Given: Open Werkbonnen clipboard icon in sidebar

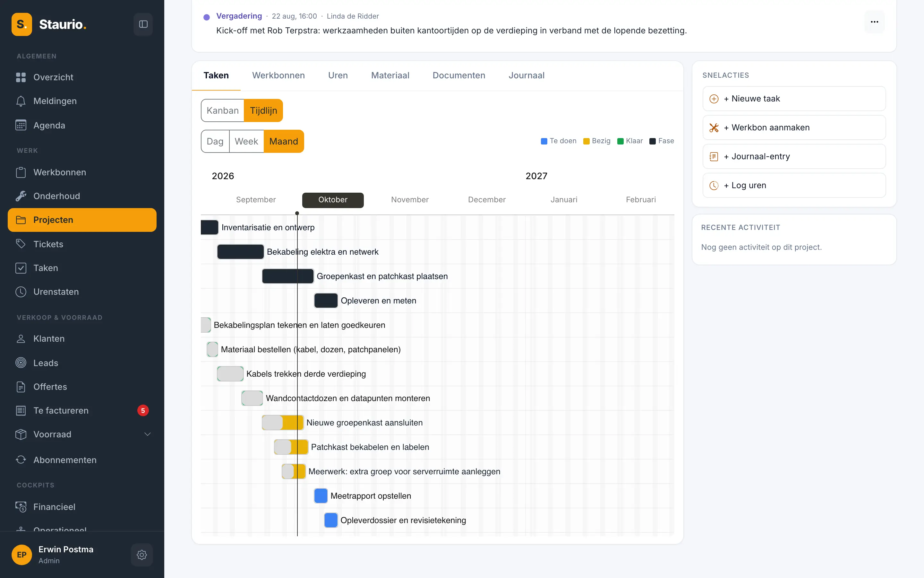Looking at the screenshot, I should (x=21, y=172).
